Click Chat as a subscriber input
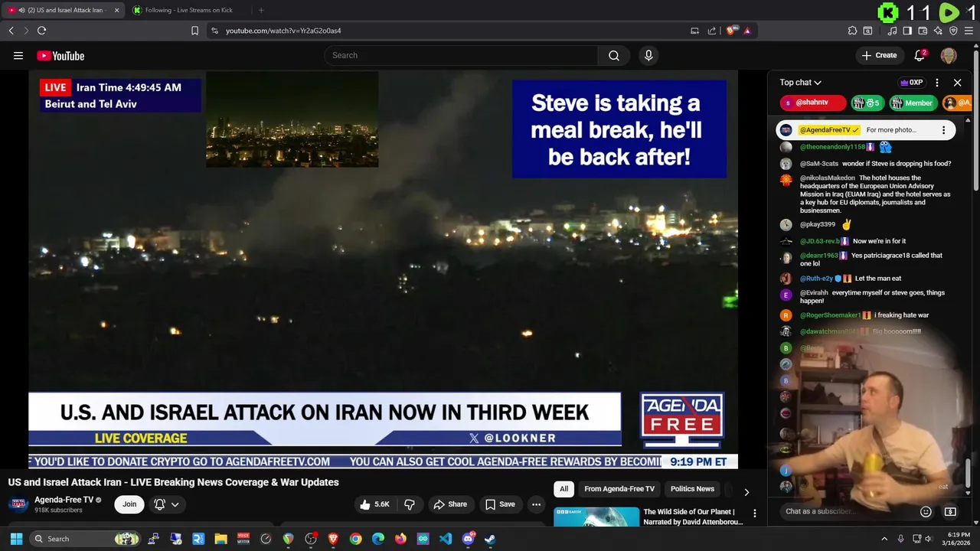Image resolution: width=980 pixels, height=551 pixels. (848, 511)
